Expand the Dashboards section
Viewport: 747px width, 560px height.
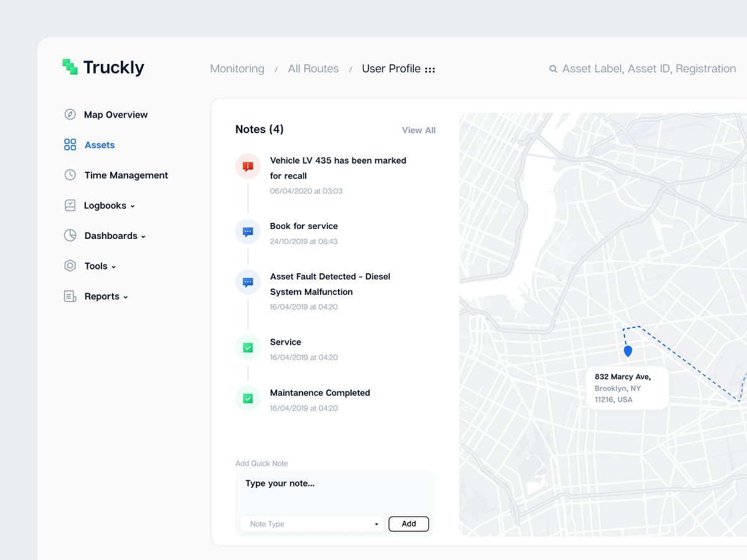pos(144,236)
